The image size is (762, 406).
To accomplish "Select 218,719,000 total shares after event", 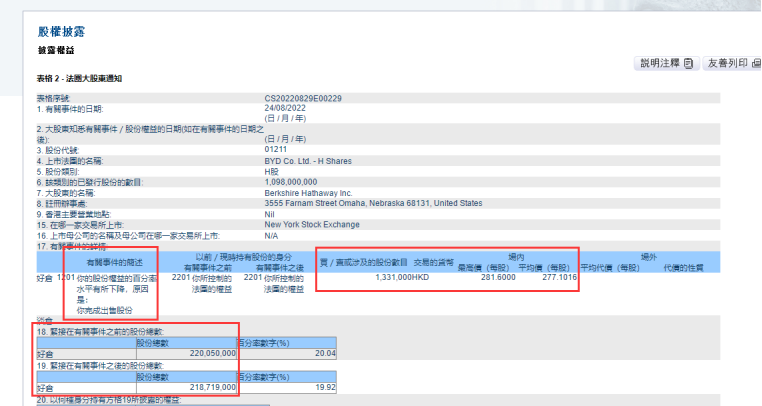I will tap(212, 388).
